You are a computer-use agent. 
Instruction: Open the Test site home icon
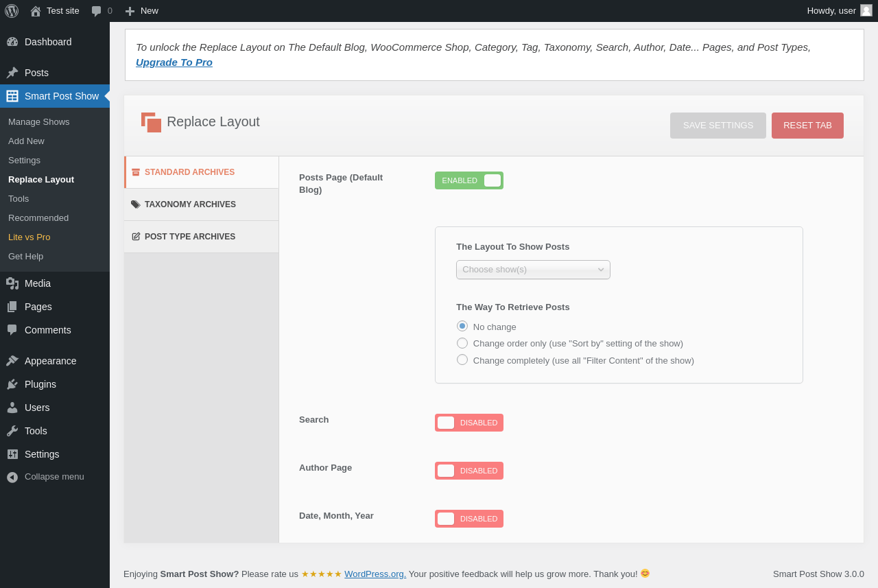(x=36, y=11)
